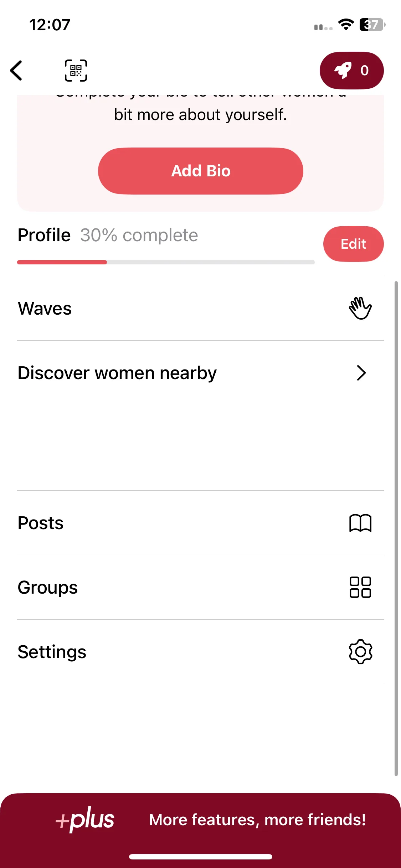Open the Posts menu row
Viewport: 401px width, 868px height.
coord(200,523)
